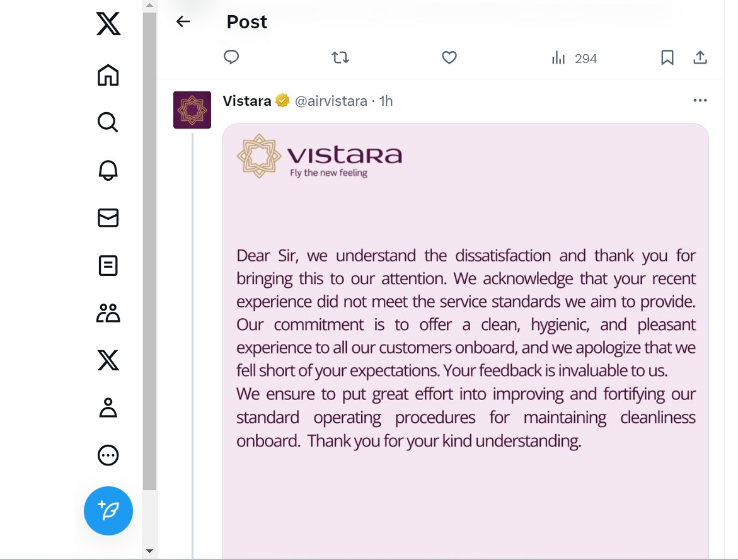Reply to the post with comment icon
Image resolution: width=738 pixels, height=560 pixels.
[x=231, y=57]
